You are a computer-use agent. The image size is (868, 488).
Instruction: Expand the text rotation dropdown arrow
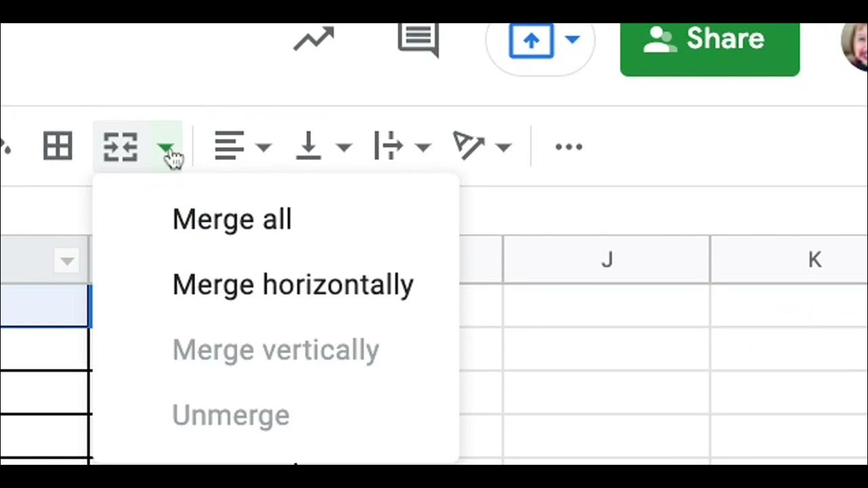pos(503,147)
